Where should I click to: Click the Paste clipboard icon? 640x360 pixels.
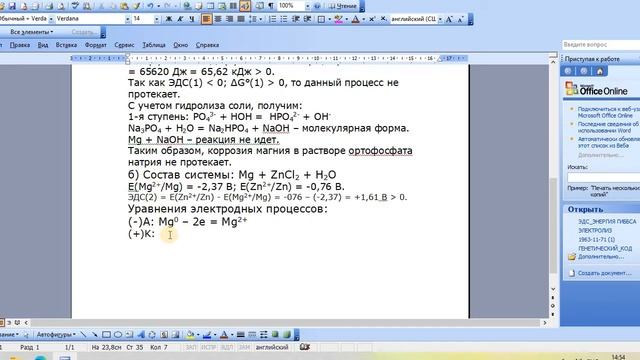124,6
